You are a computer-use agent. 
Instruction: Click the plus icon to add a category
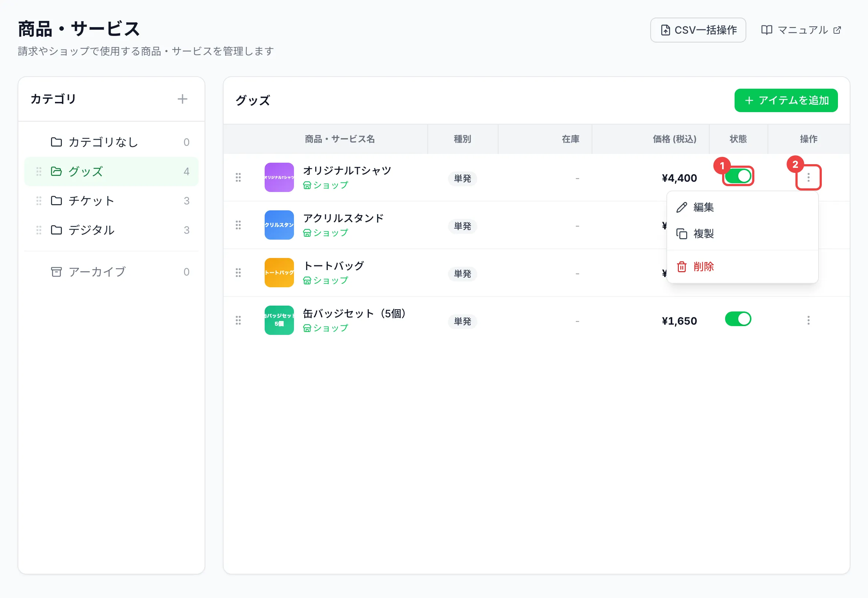tap(182, 99)
